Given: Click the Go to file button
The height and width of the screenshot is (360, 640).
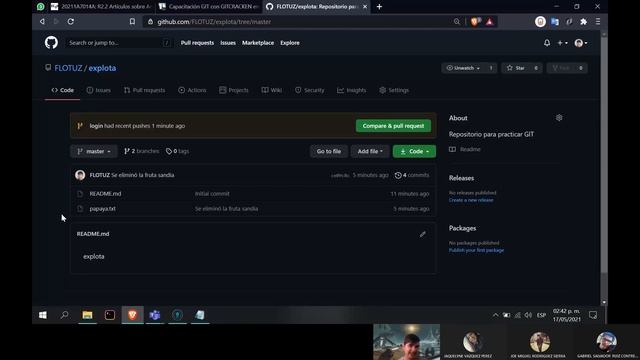Looking at the screenshot, I should [329, 151].
